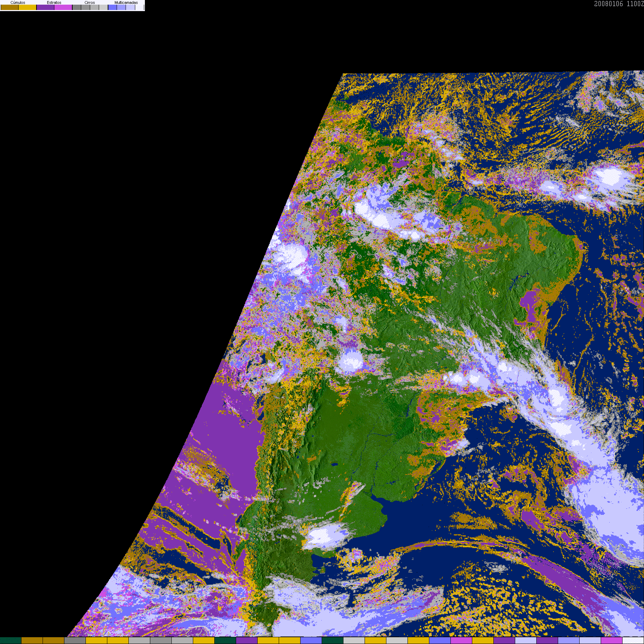Viewport: 644px width, 644px height.
Task: Click the darkest blue Multicamadas legend swatch
Action: (x=112, y=7)
